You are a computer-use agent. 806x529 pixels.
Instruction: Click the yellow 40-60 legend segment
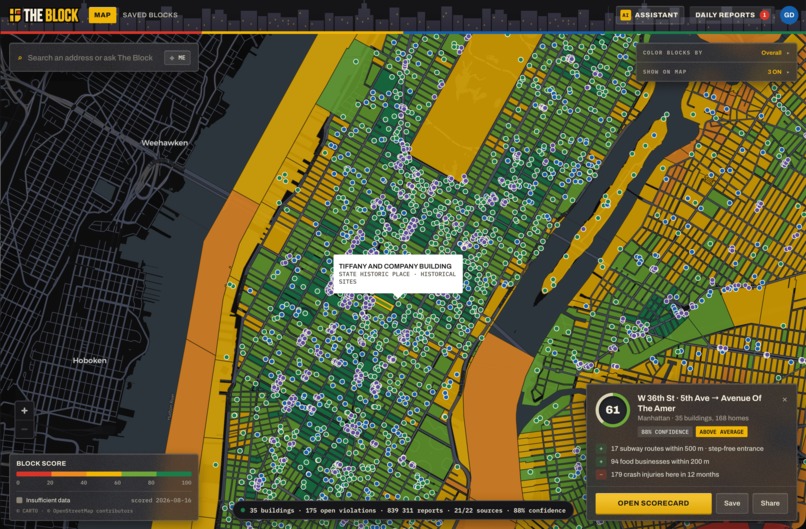(x=104, y=474)
